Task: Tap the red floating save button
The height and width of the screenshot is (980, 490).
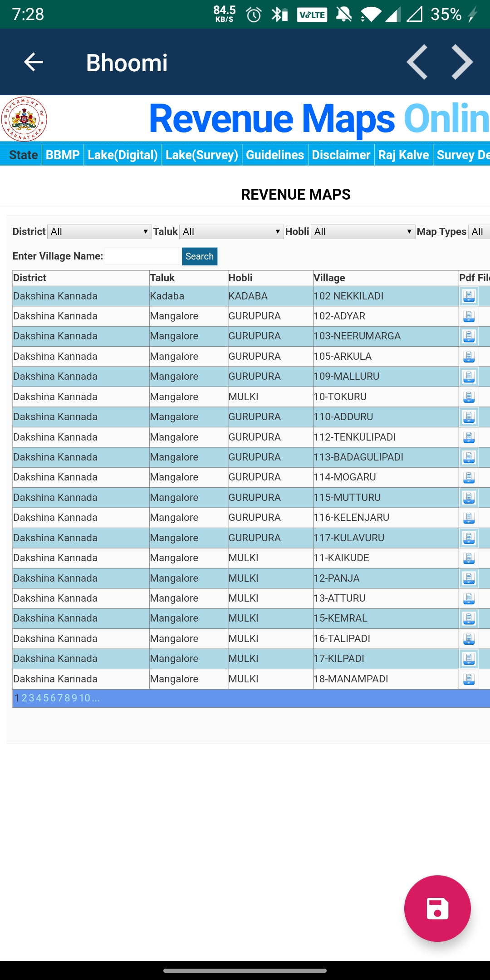Action: pyautogui.click(x=437, y=908)
